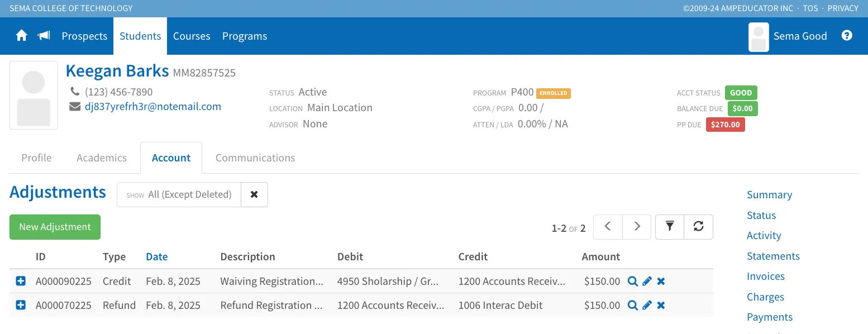868x334 pixels.
Task: Open the filter funnel for adjustments
Action: [x=670, y=227]
